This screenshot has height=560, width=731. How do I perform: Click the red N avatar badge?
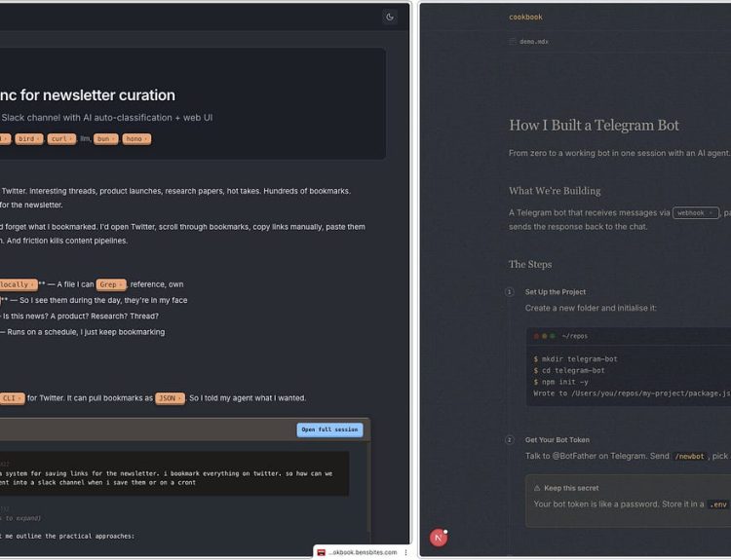pos(439,537)
